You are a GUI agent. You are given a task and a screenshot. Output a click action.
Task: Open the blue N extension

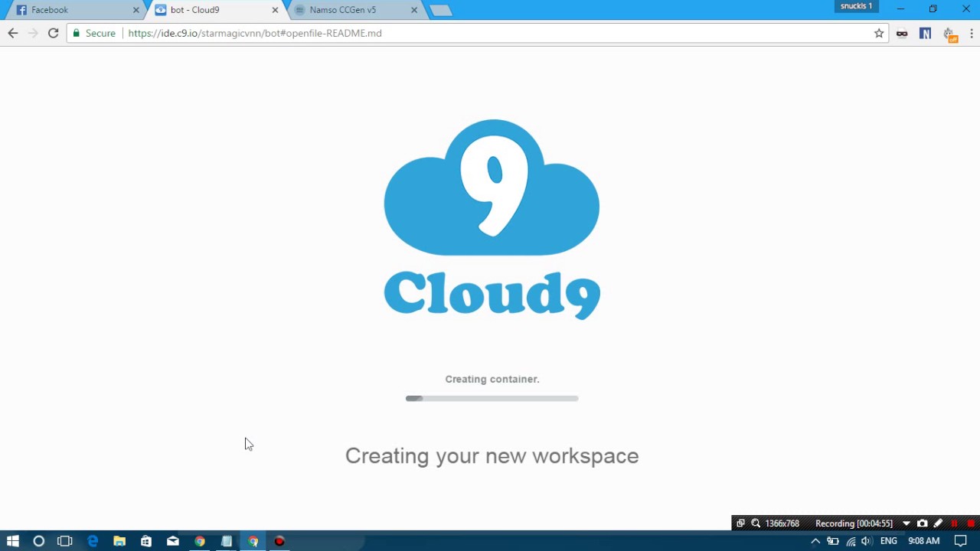(x=925, y=33)
